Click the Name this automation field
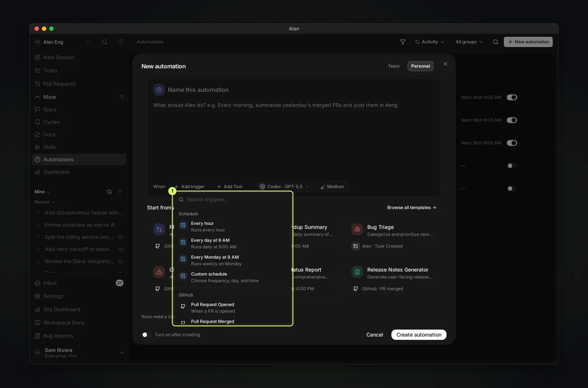Image resolution: width=588 pixels, height=388 pixels. [198, 90]
